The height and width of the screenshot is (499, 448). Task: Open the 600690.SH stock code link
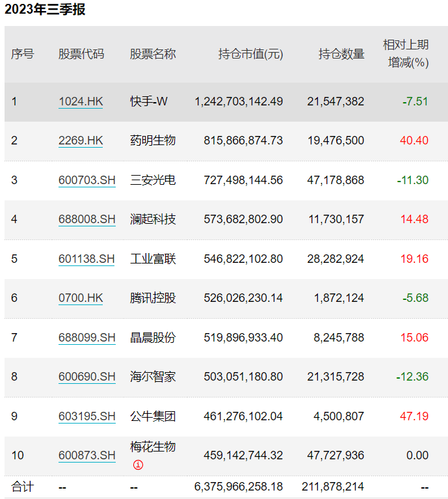[86, 377]
